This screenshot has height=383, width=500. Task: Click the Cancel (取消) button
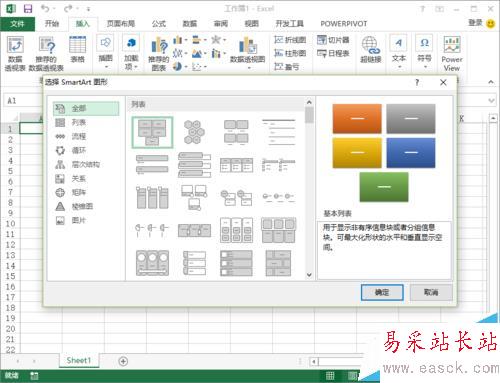[x=431, y=292]
